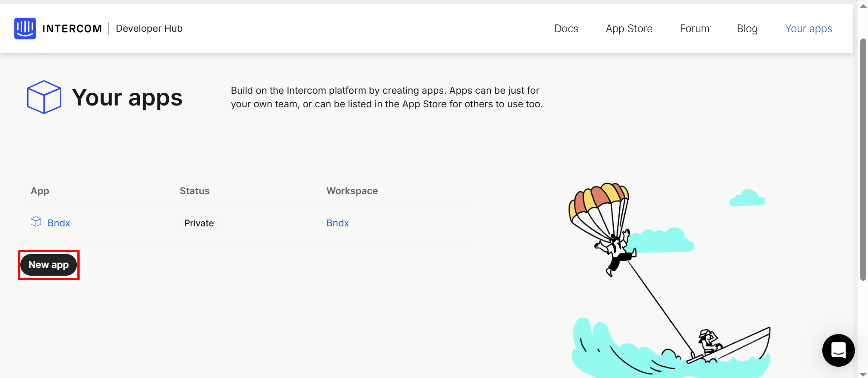
Task: Click the Developer Hub title link
Action: click(x=149, y=29)
